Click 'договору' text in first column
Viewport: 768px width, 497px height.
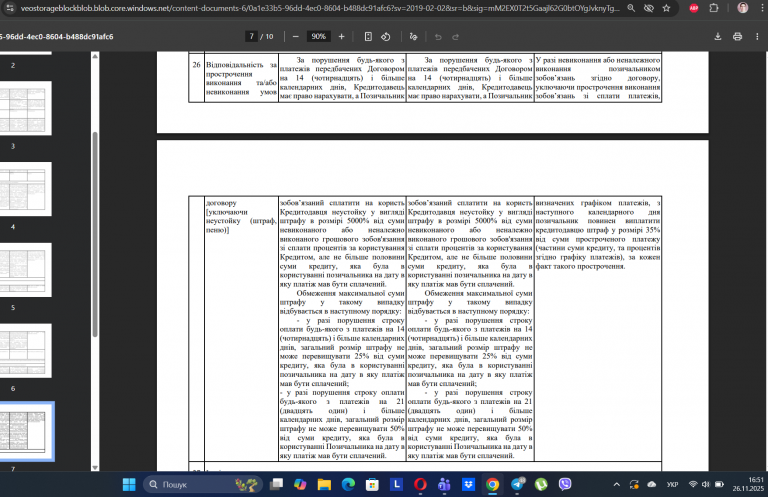(221, 203)
